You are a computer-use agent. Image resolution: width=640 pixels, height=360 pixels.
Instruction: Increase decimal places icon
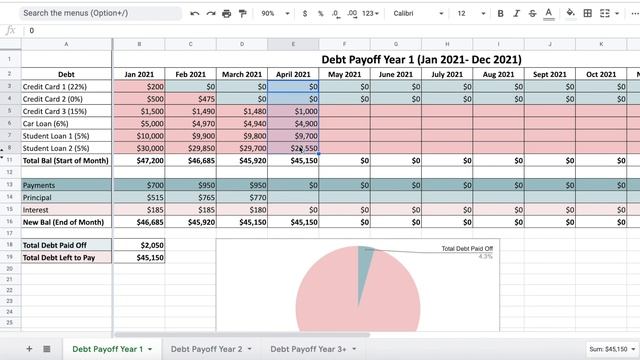(352, 13)
